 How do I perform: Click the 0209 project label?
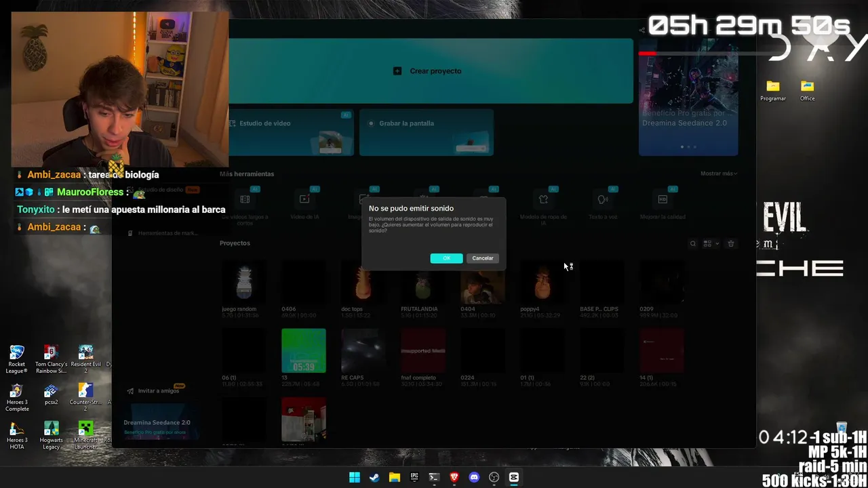point(646,309)
